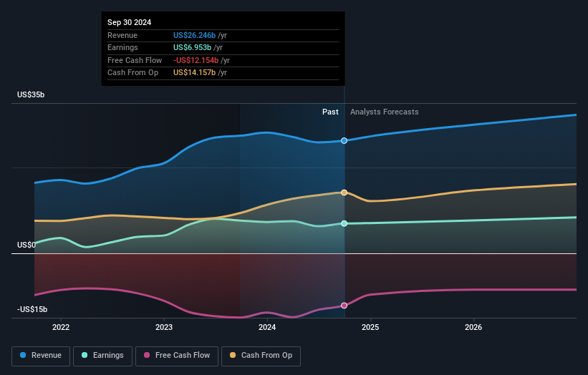Click the 2025 x-axis label

click(x=370, y=327)
